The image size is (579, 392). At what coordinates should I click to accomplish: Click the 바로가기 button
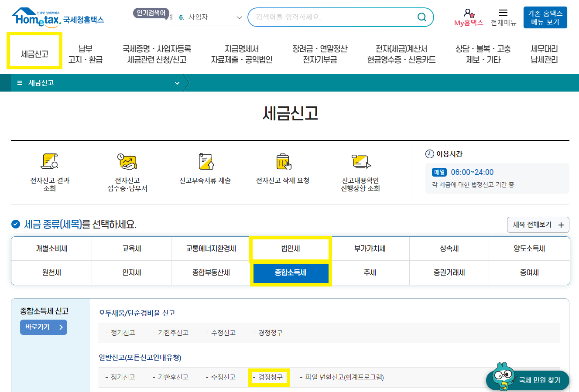coord(44,327)
